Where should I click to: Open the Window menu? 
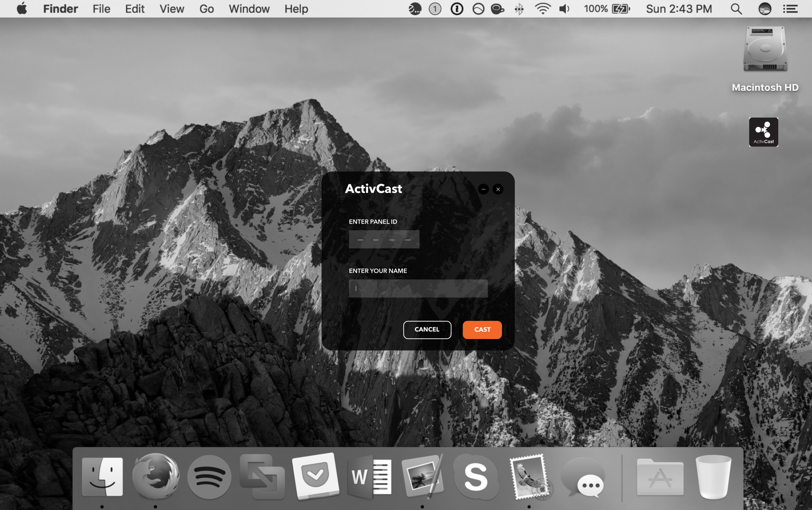coord(249,9)
